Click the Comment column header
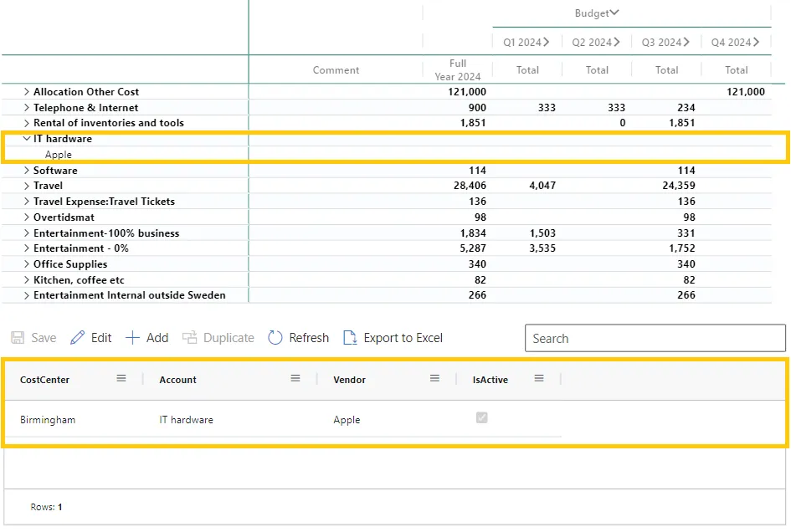The image size is (791, 532). [336, 70]
